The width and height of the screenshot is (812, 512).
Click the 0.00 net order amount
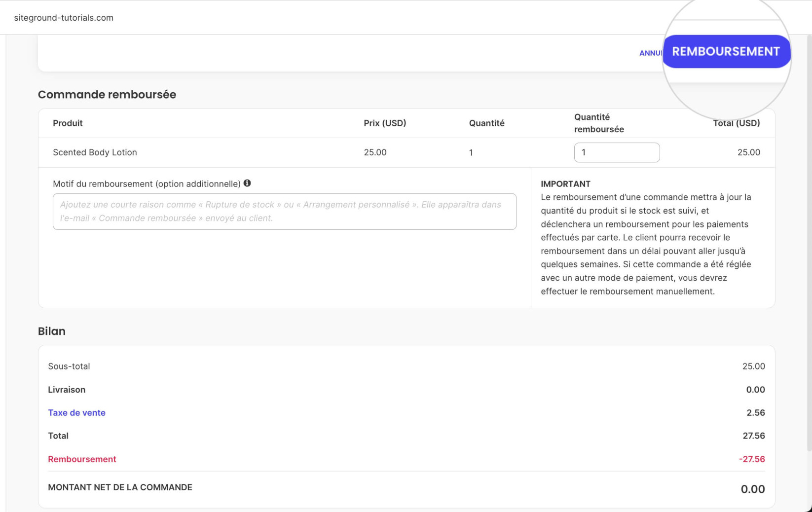(753, 489)
